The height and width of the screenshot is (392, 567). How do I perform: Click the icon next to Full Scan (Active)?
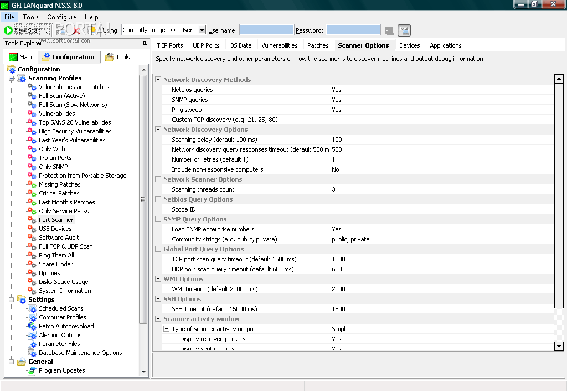[32, 96]
